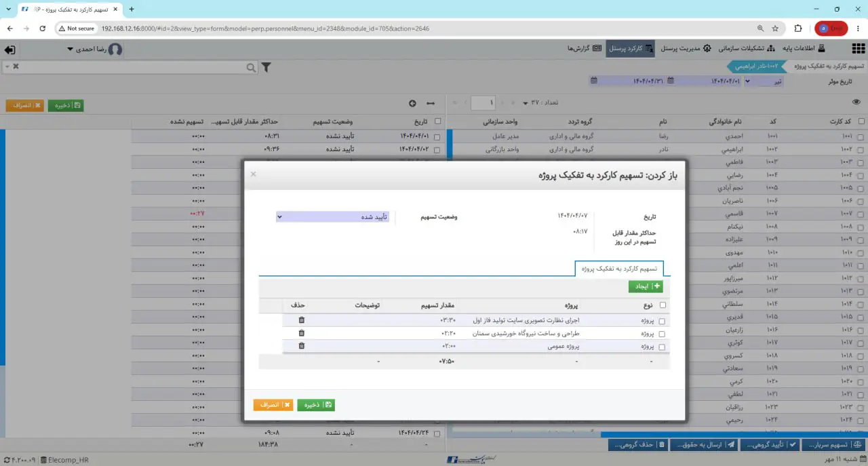Clear search with the X icon
This screenshot has height=466, width=868.
pyautogui.click(x=16, y=66)
